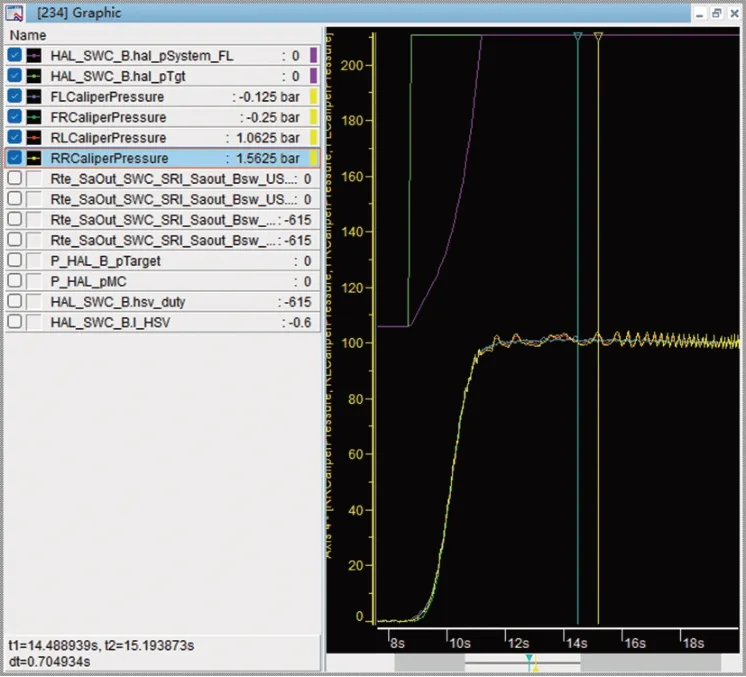Click the 14s label on time axis

pos(577,643)
